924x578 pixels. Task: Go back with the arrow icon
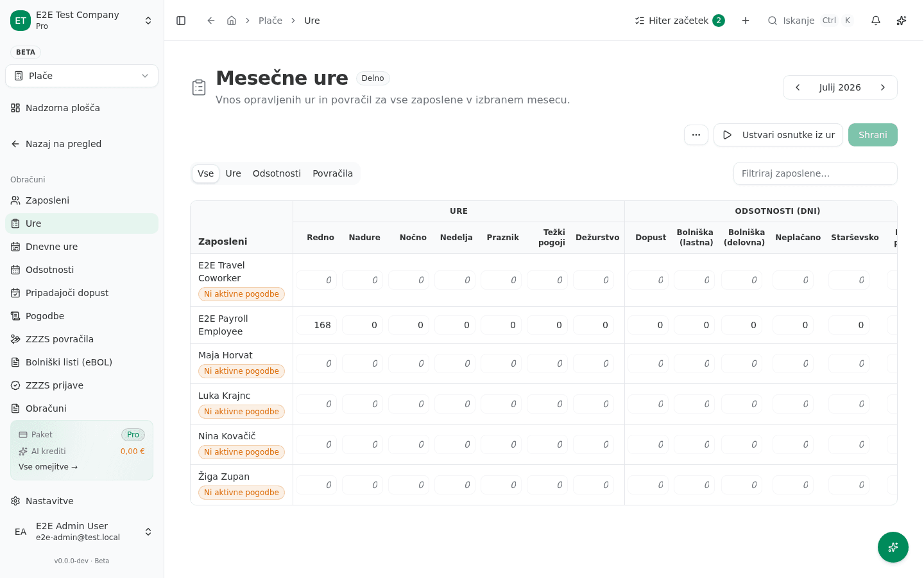coord(211,21)
